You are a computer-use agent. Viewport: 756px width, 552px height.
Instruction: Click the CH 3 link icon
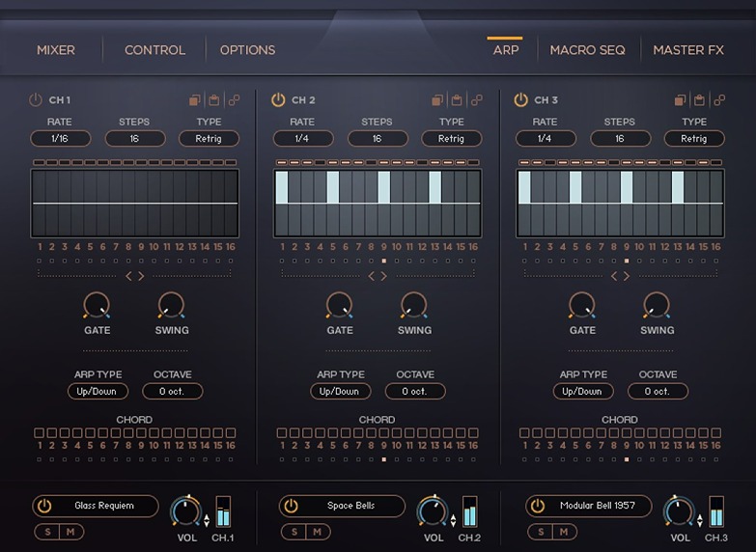tap(719, 99)
